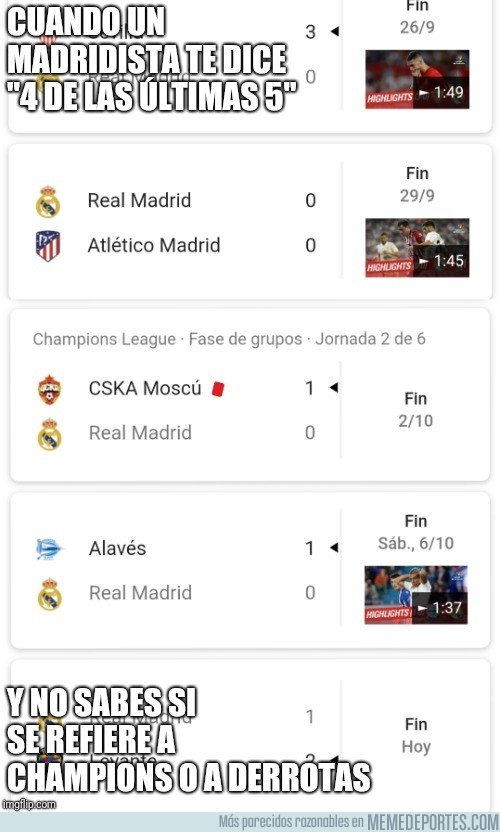Click winner arrow beside CSKA Moscú score
Screen dimensions: 500x832
pyautogui.click(x=333, y=388)
